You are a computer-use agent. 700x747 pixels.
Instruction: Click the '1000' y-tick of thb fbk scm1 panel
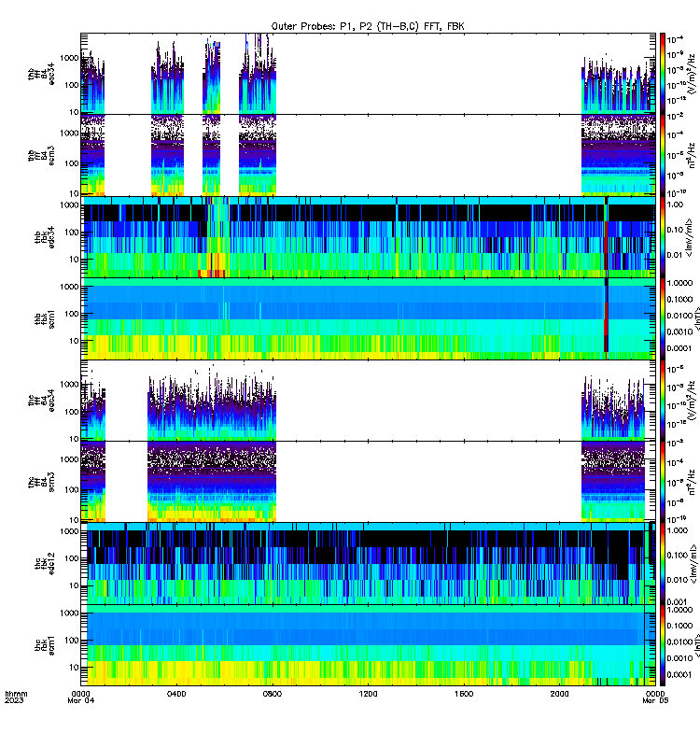[x=69, y=287]
